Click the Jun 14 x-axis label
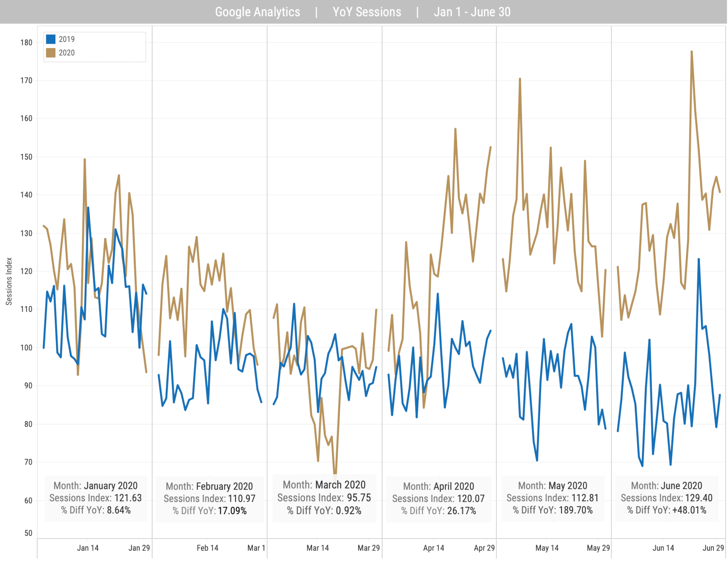 (x=663, y=548)
